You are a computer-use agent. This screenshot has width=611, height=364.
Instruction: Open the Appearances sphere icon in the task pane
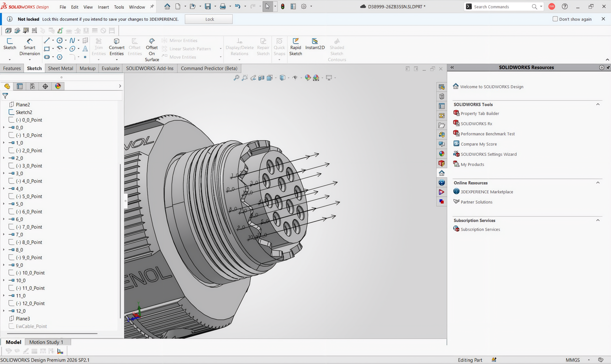442,154
